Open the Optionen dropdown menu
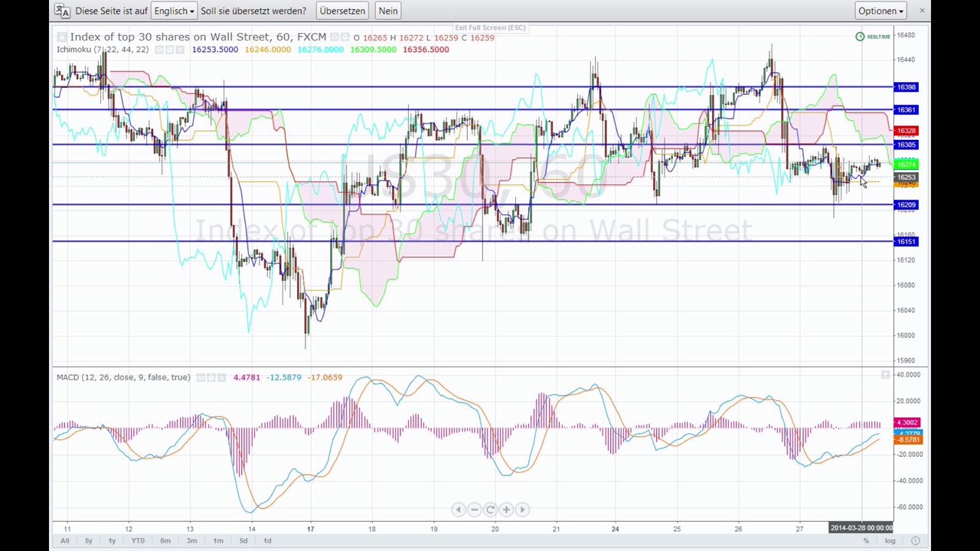The width and height of the screenshot is (980, 551). click(x=880, y=11)
